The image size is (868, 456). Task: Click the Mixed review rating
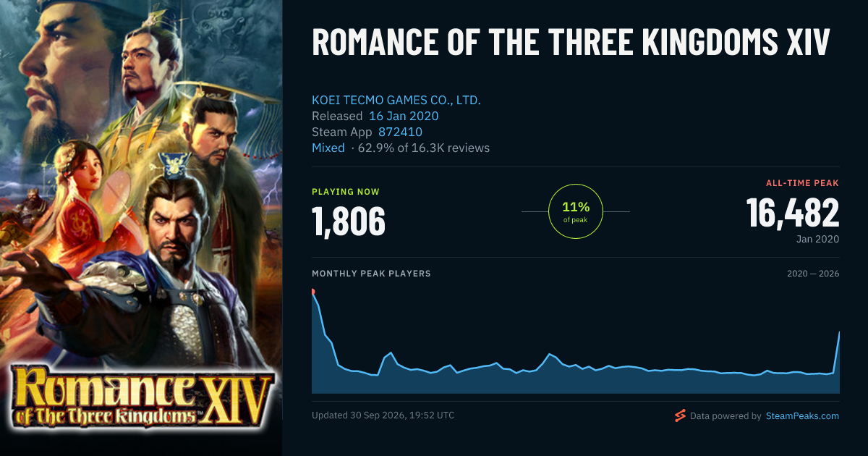(x=328, y=148)
